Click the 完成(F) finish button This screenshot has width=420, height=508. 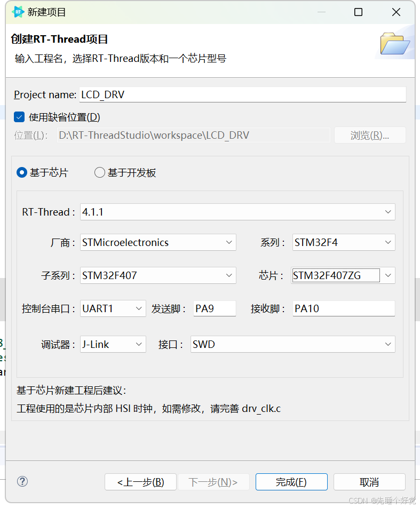(291, 482)
